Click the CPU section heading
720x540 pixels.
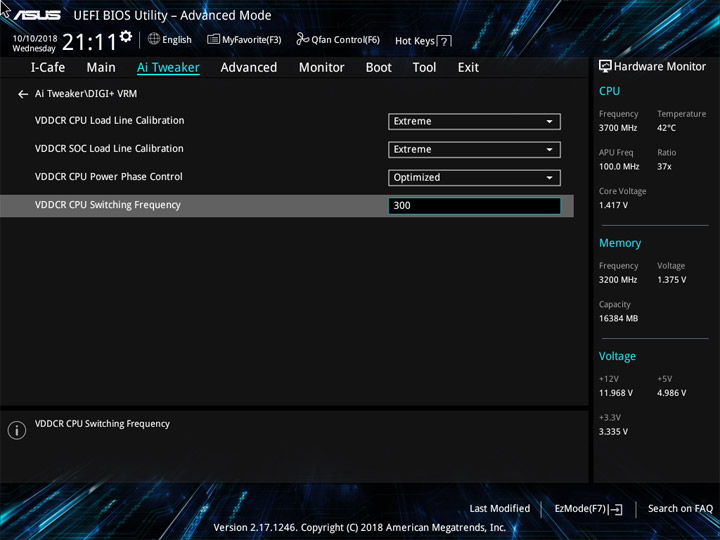click(609, 91)
